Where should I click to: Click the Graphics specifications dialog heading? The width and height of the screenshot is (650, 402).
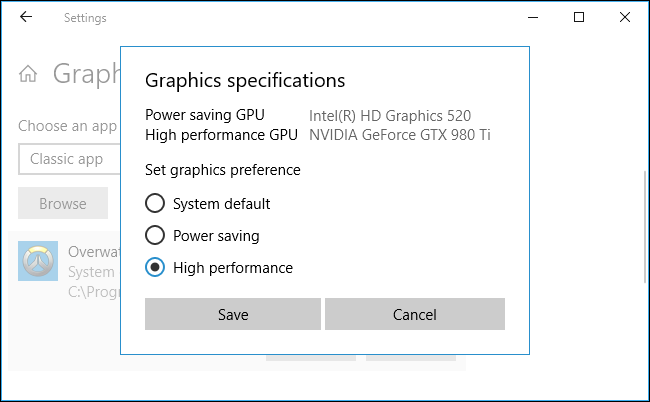click(x=245, y=80)
